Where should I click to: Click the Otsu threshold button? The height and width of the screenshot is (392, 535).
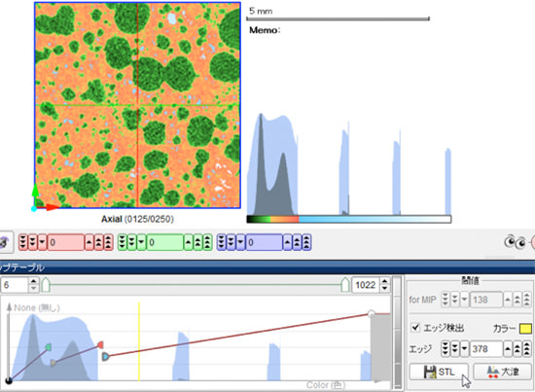[x=503, y=372]
